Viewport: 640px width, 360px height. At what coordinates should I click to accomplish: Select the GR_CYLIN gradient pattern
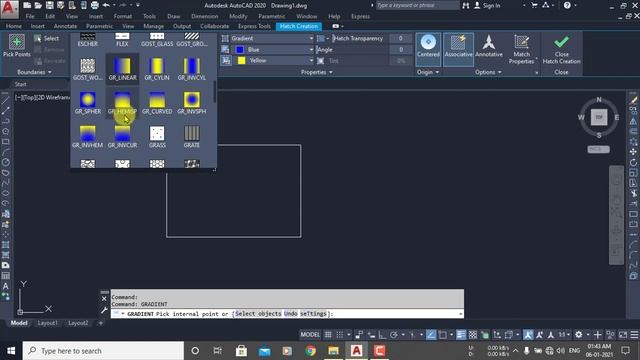click(x=157, y=69)
